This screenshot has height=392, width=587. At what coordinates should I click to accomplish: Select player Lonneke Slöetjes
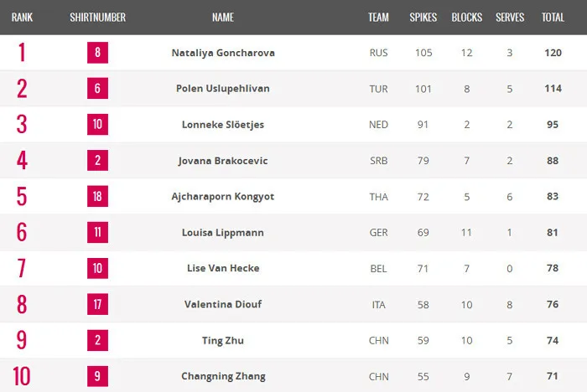tap(223, 125)
